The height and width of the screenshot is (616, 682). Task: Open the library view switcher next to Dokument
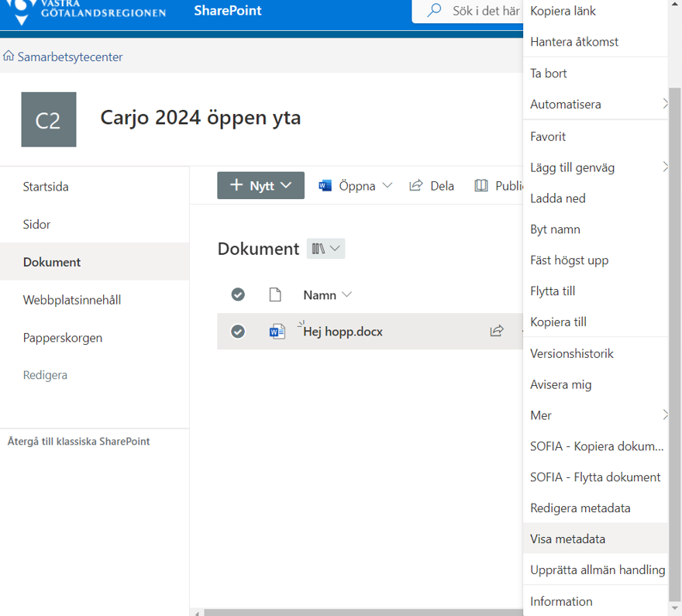coord(326,249)
